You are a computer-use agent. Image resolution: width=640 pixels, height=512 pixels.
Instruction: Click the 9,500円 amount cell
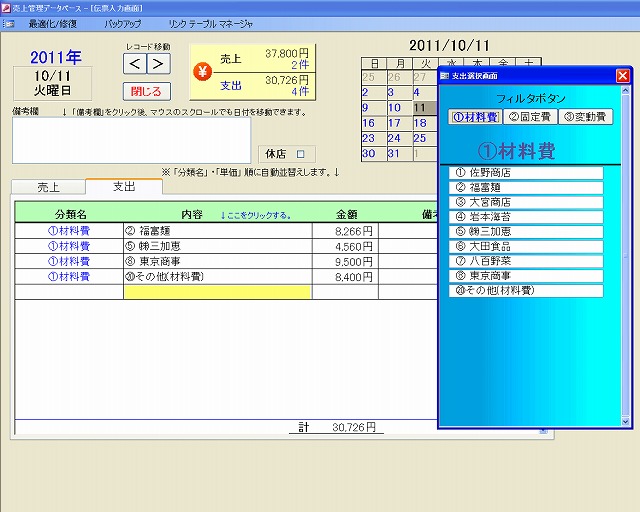345,262
